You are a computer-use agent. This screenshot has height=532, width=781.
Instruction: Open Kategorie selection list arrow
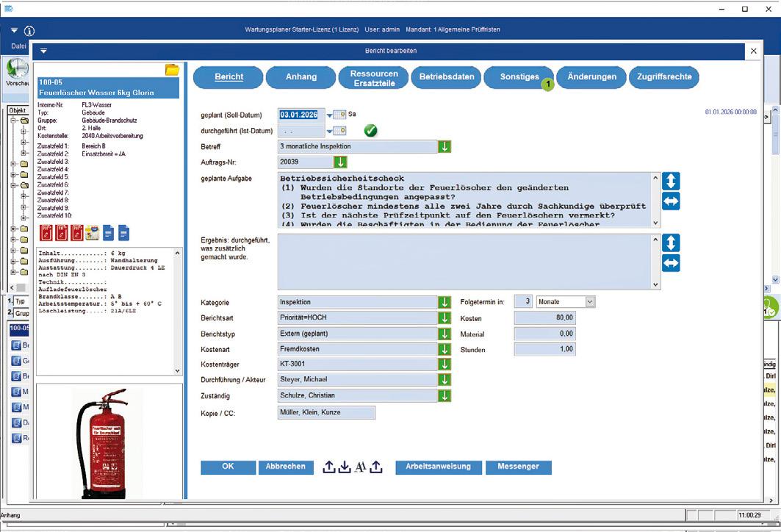click(445, 302)
